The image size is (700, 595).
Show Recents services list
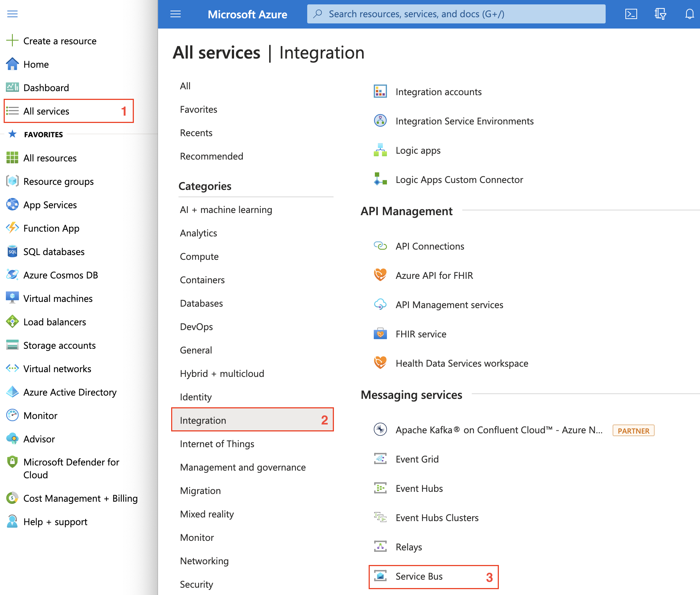196,133
